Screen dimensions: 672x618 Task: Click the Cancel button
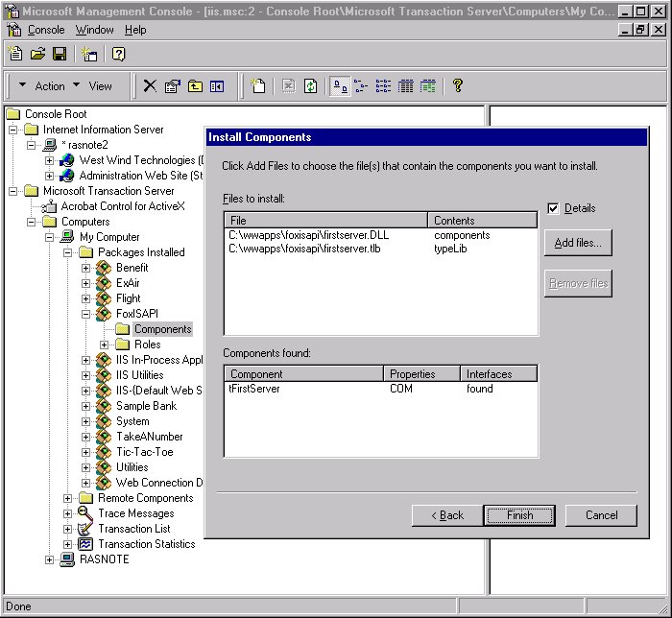click(601, 515)
